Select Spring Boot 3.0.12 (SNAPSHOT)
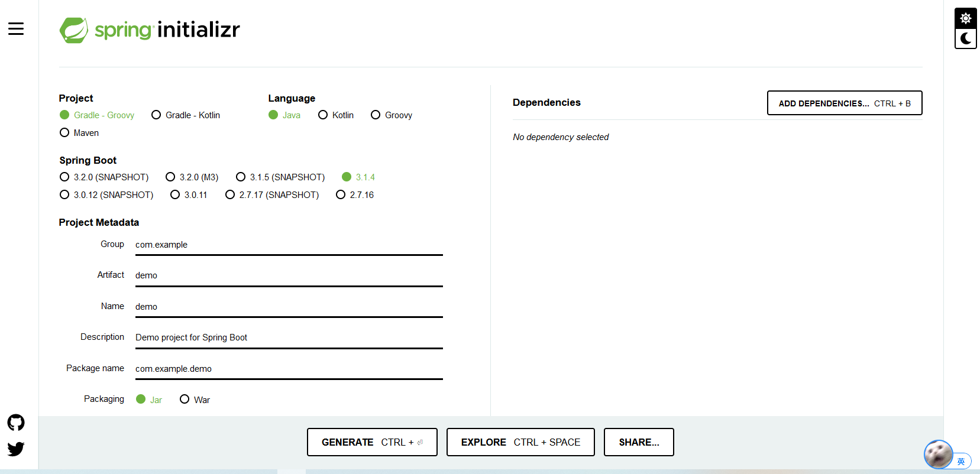This screenshot has height=474, width=980. pos(106,195)
